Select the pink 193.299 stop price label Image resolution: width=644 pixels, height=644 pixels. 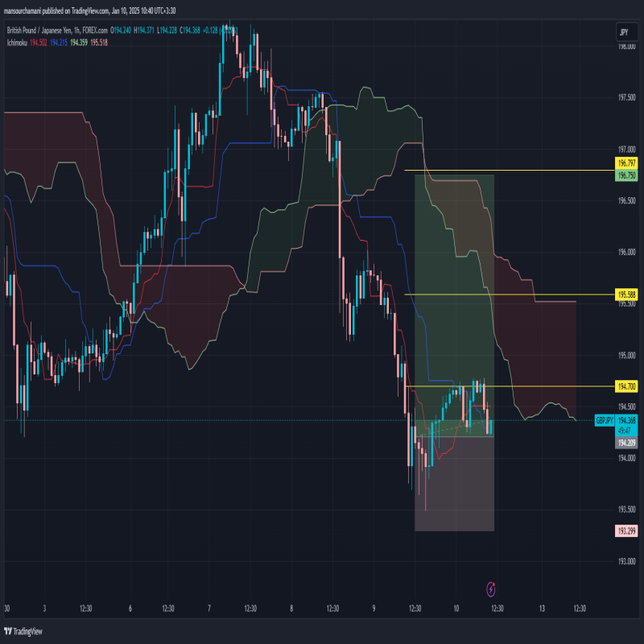(x=626, y=531)
